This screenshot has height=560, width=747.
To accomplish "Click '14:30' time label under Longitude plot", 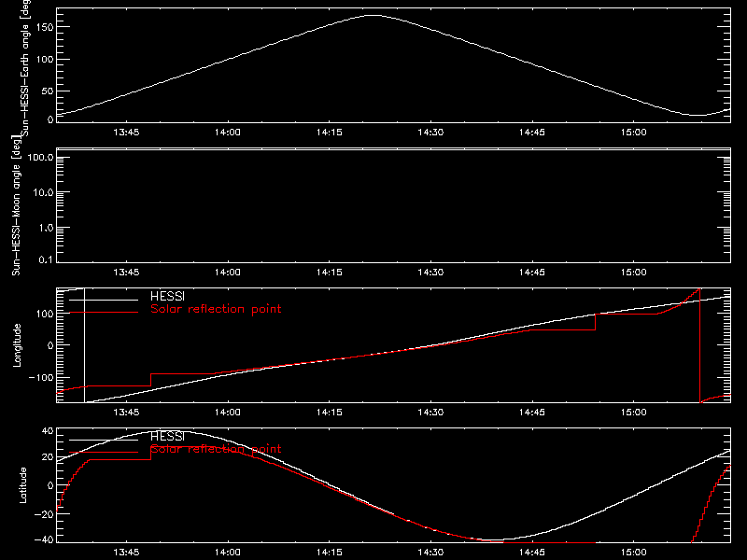I will point(430,413).
